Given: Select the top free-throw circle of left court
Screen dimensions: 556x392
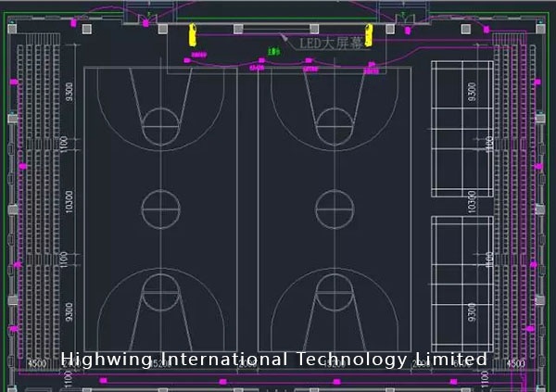Looking at the screenshot, I should (160, 127).
